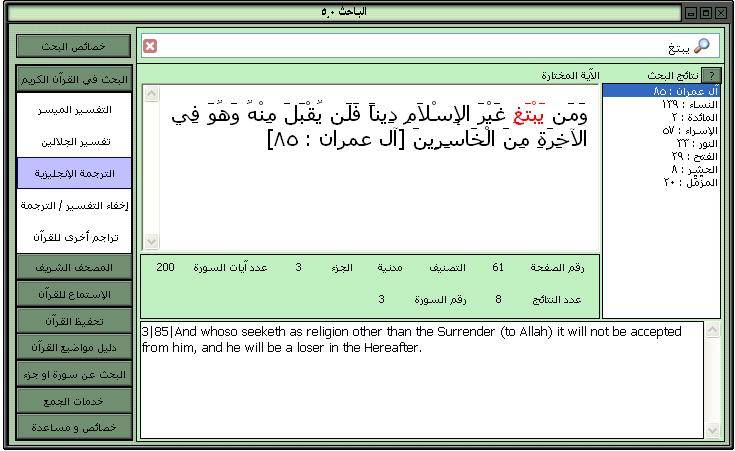Select result آل عمران : ٨٥

coord(661,91)
